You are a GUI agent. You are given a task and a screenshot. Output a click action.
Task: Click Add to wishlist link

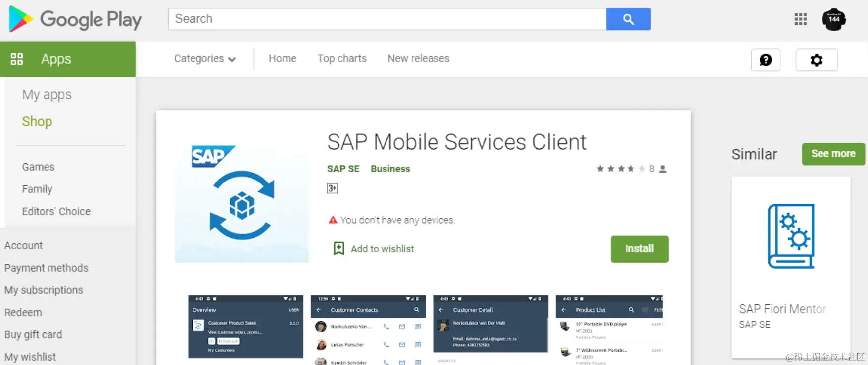(383, 249)
